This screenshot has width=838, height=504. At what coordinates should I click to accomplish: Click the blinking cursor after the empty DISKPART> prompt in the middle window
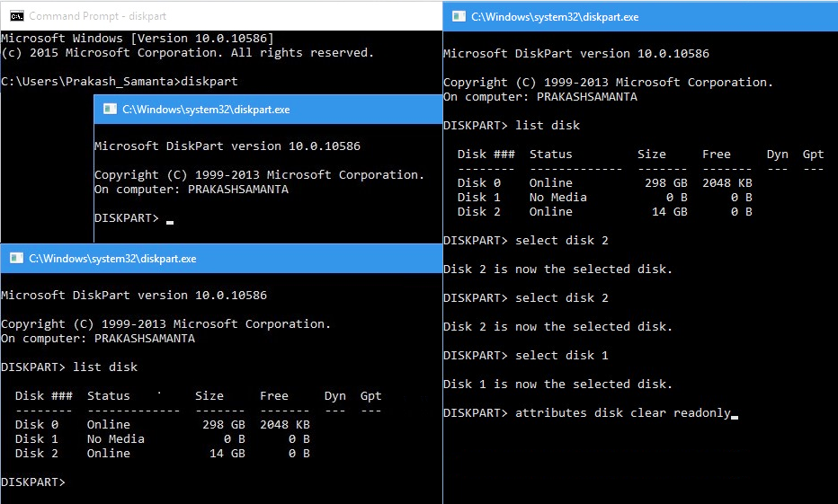170,222
